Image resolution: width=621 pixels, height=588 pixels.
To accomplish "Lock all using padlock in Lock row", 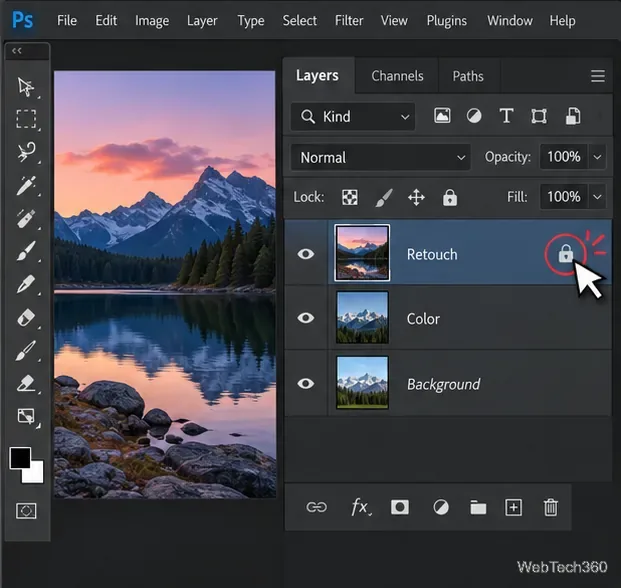I will 450,197.
